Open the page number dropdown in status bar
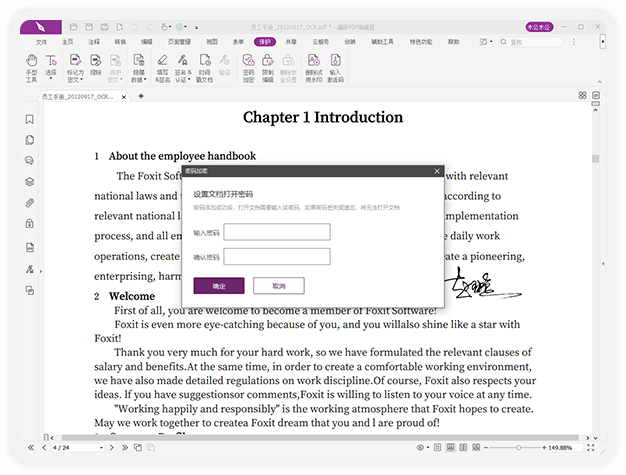The image size is (626, 475). 101,448
